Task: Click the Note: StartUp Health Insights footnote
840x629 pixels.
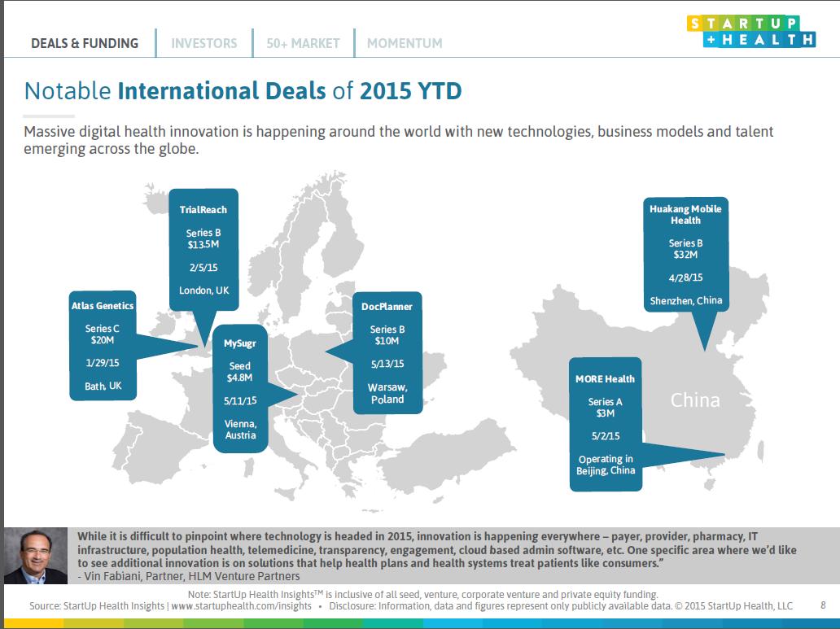Action: pyautogui.click(x=422, y=594)
